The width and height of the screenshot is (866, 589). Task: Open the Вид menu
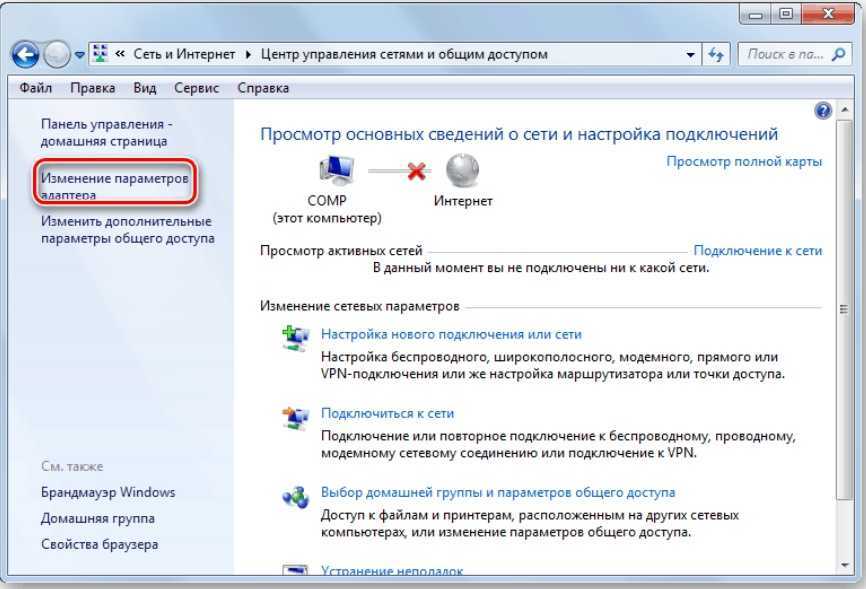145,88
